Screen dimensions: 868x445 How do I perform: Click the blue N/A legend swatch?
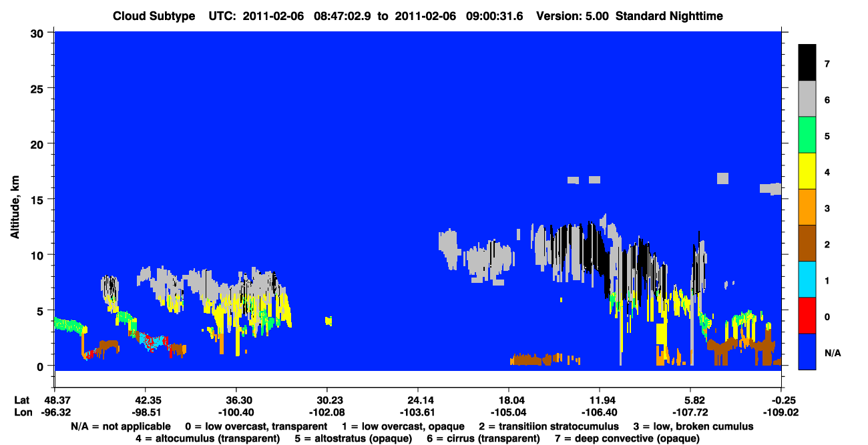click(807, 351)
